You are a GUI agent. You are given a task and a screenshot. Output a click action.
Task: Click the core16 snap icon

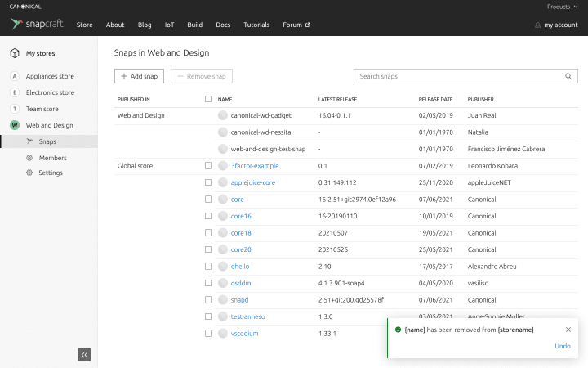(223, 216)
